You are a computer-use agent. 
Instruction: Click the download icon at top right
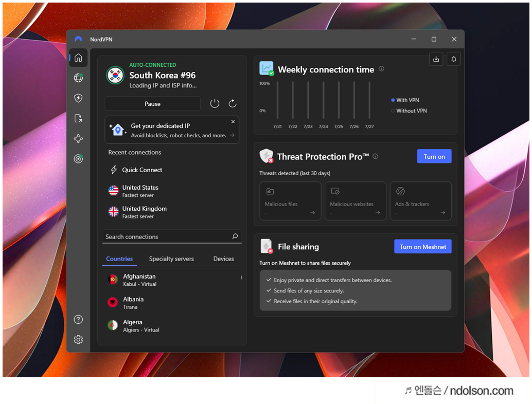[436, 59]
